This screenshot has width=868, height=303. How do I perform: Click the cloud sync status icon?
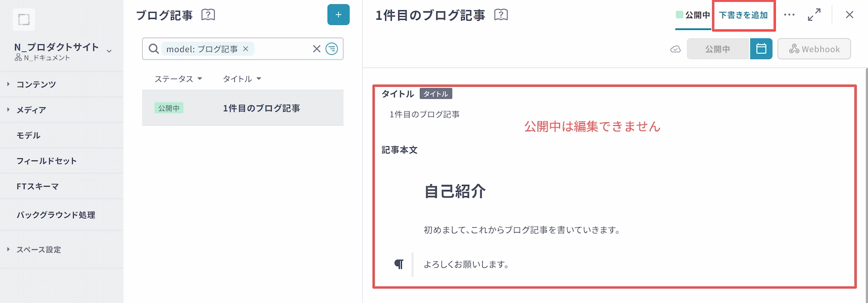675,49
